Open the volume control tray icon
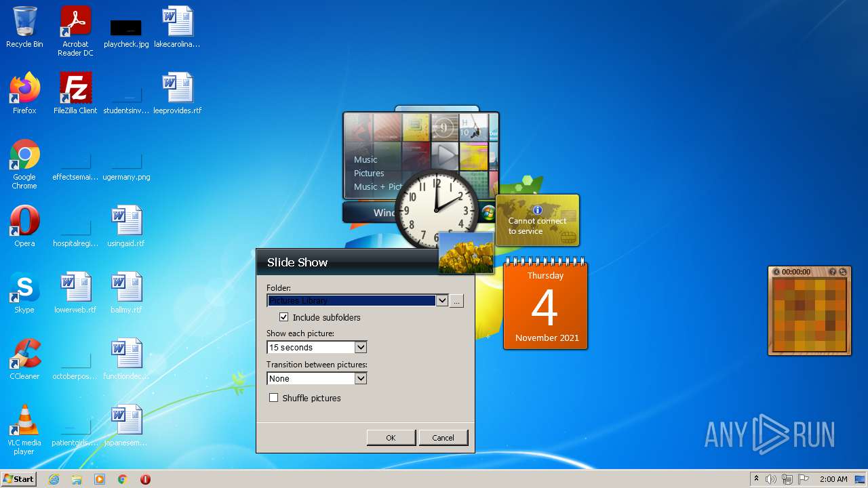The width and height of the screenshot is (868, 488). (x=771, y=479)
